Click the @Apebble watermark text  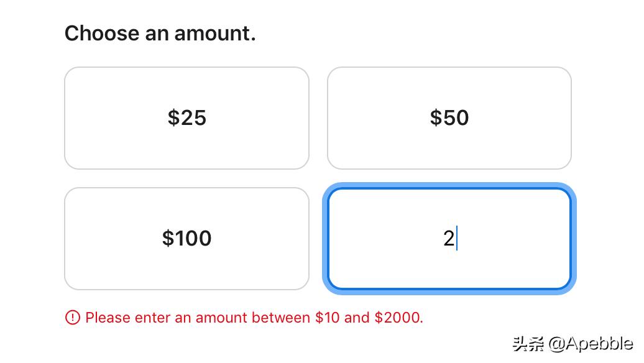591,344
